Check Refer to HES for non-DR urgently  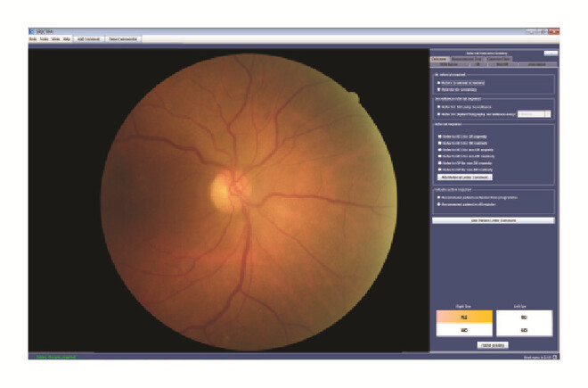[x=440, y=150]
